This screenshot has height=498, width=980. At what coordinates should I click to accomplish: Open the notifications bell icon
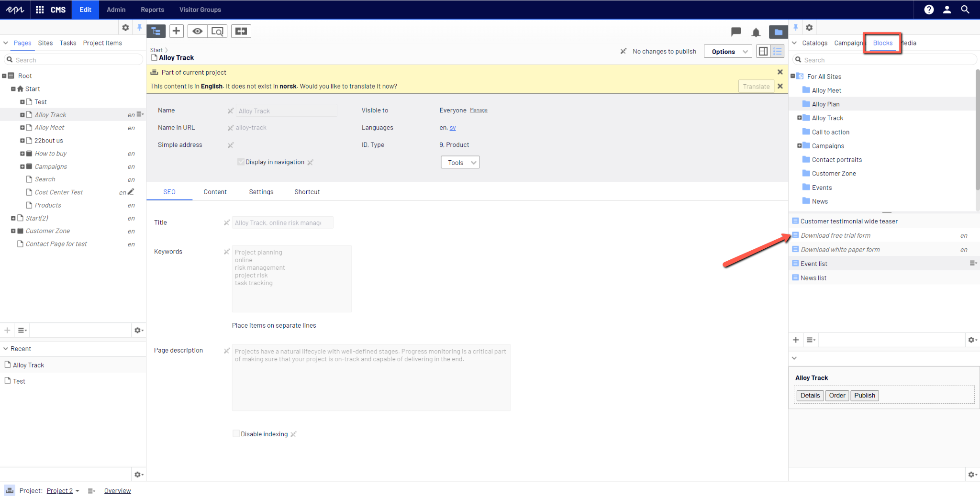pyautogui.click(x=756, y=32)
